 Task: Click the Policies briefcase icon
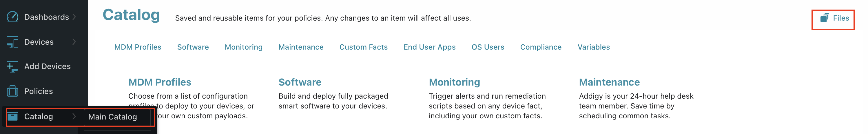click(12, 91)
